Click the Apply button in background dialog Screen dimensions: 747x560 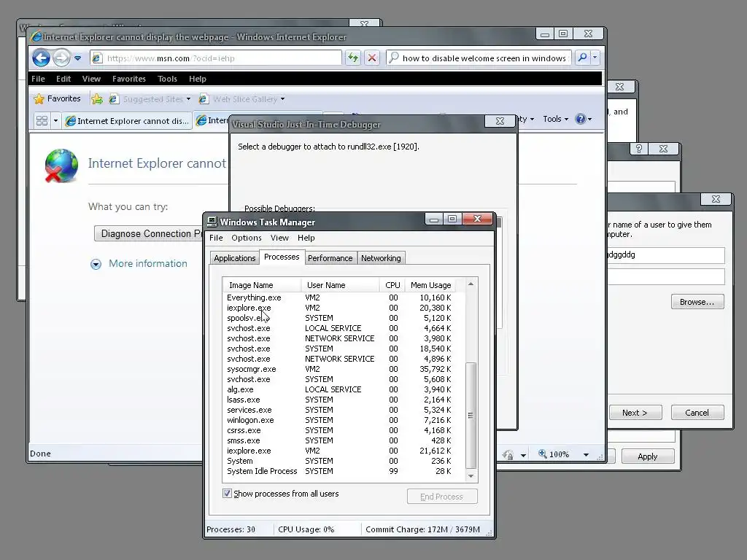point(648,456)
